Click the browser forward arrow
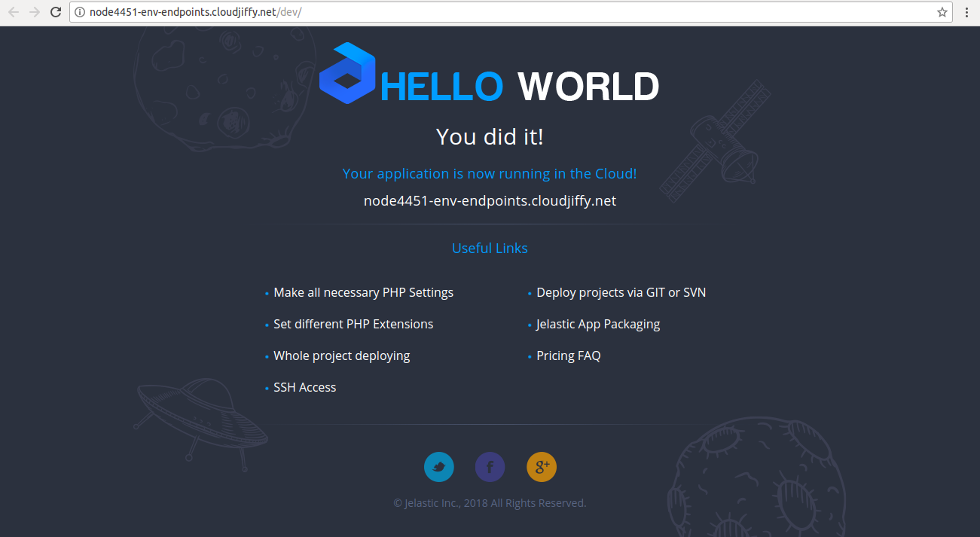Screen dimensions: 980x537 (34, 12)
